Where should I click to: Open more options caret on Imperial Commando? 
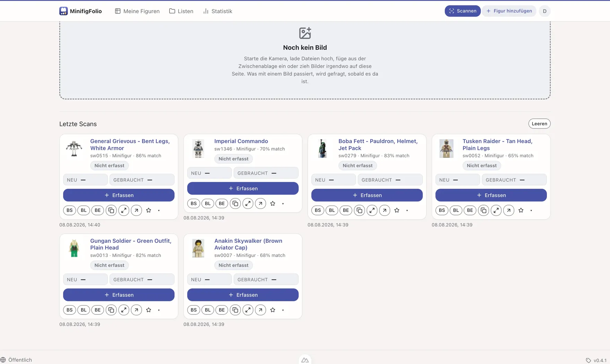tap(283, 204)
